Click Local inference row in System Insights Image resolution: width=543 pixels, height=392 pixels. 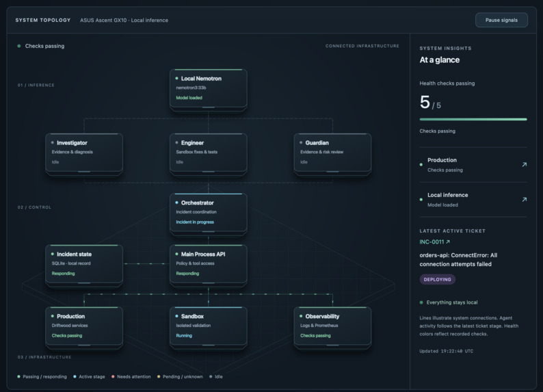tap(473, 200)
